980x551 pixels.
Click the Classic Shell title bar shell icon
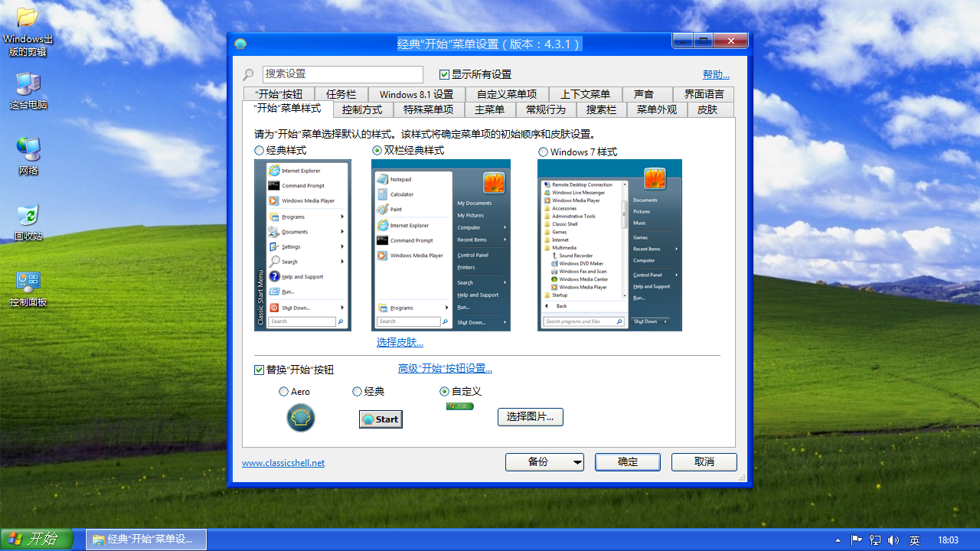[x=240, y=44]
